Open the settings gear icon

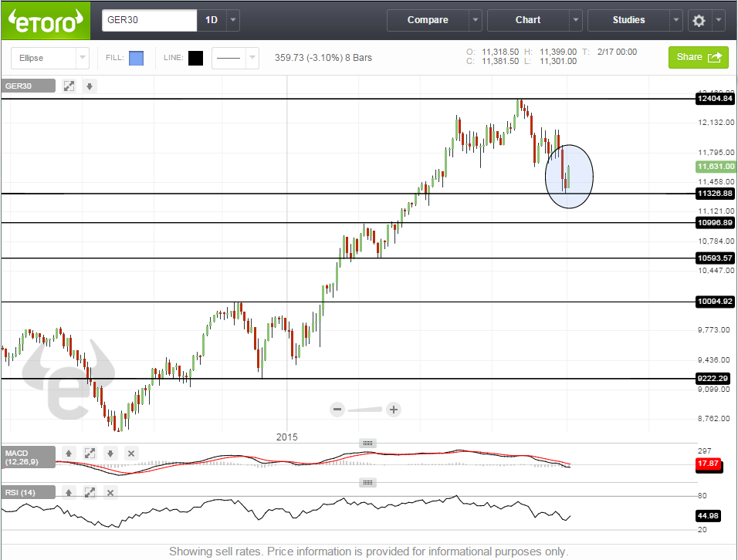coord(699,20)
